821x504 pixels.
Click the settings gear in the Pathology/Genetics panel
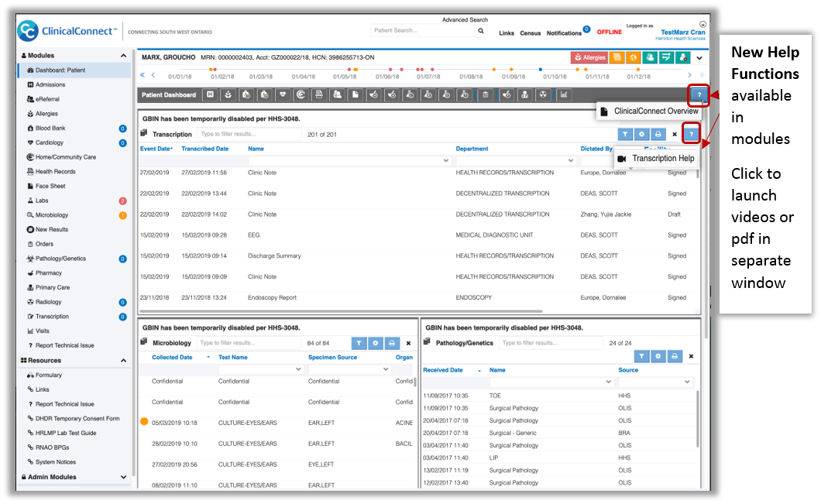pyautogui.click(x=658, y=356)
